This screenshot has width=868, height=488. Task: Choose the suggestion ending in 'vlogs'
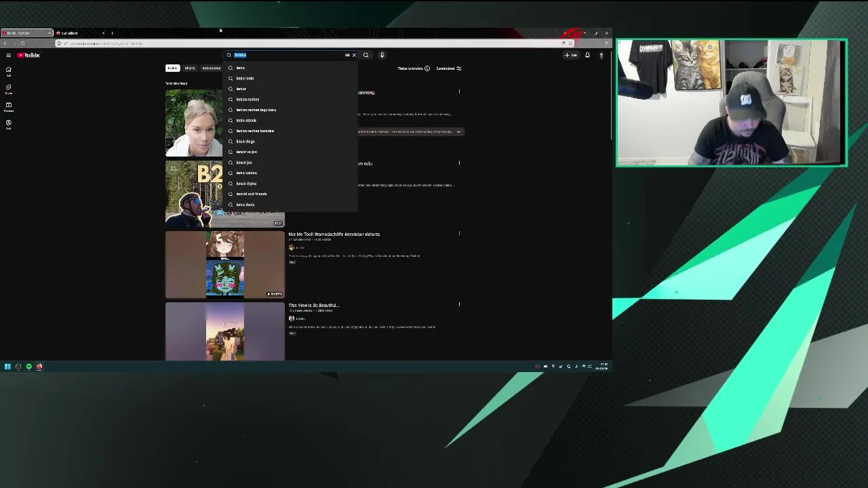[x=290, y=141]
